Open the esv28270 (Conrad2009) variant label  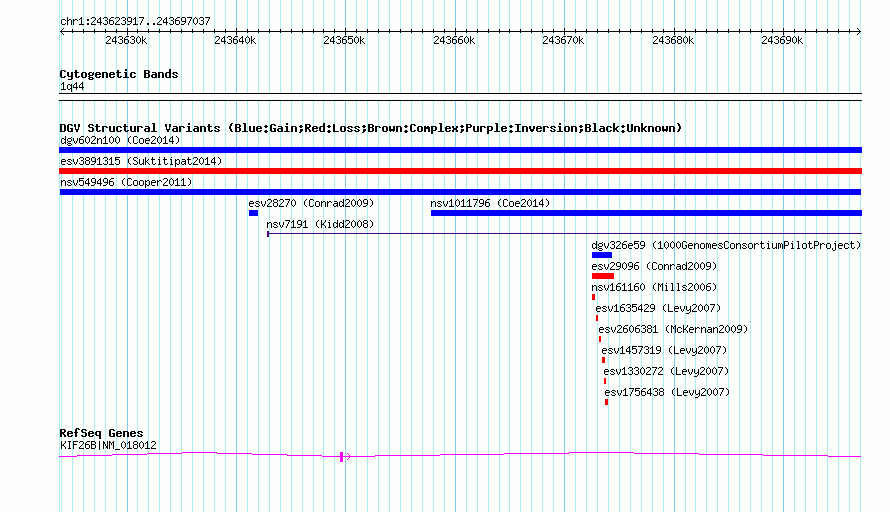tap(311, 203)
